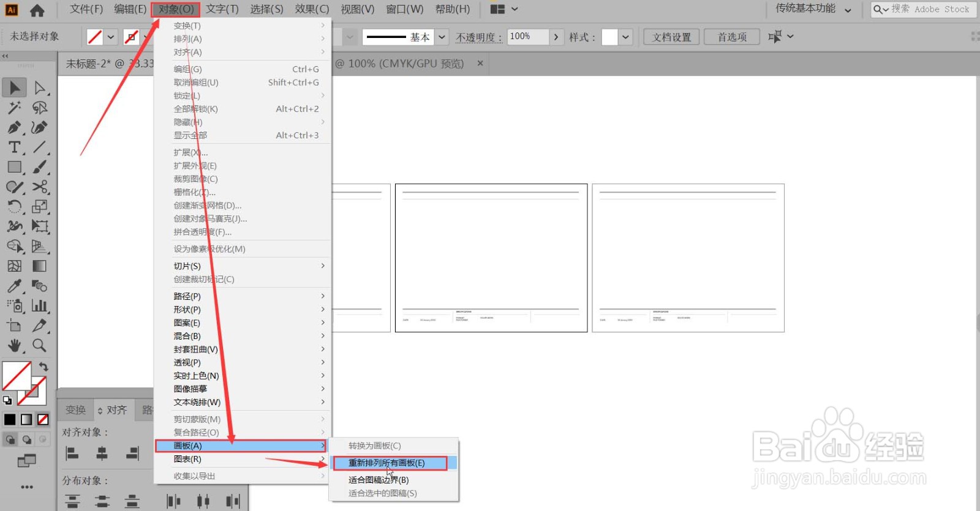Expand 路径(P) submenu
Viewport: 980px width, 511px height.
tap(249, 296)
